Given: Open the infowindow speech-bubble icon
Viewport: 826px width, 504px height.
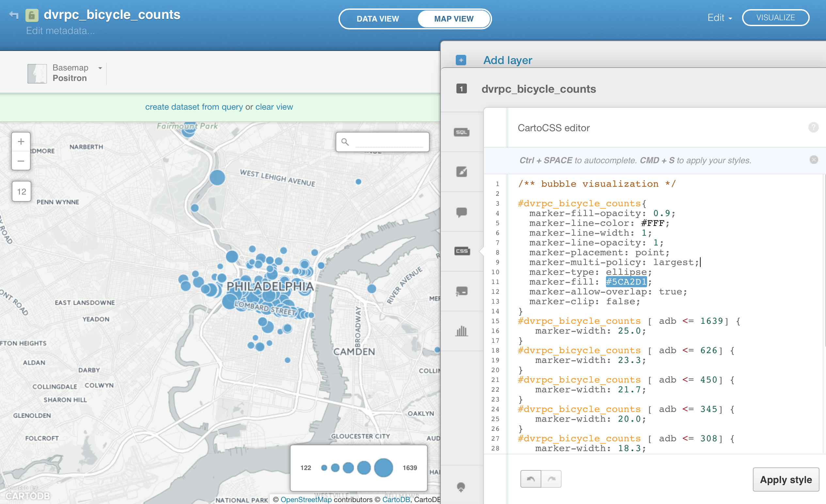Looking at the screenshot, I should click(x=462, y=212).
